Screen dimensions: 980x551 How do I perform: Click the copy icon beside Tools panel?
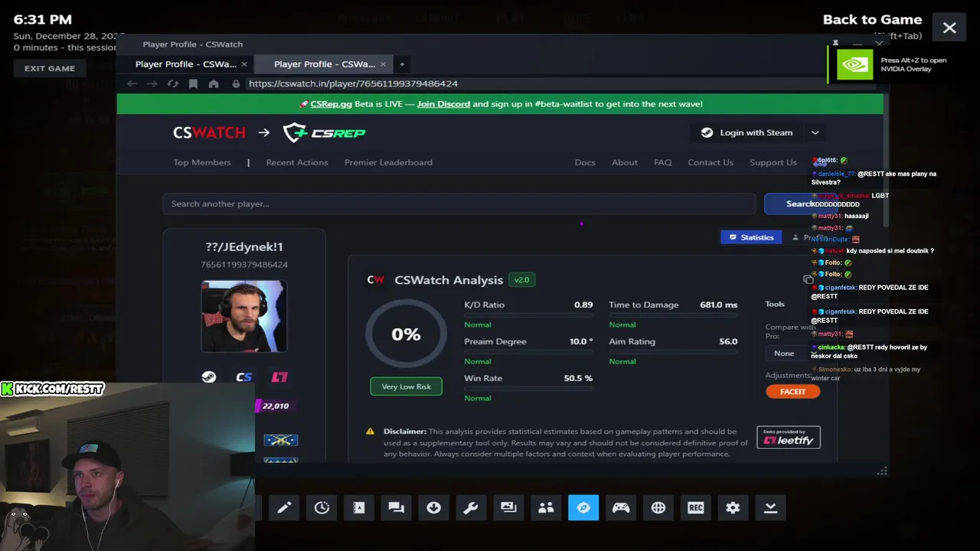[808, 279]
